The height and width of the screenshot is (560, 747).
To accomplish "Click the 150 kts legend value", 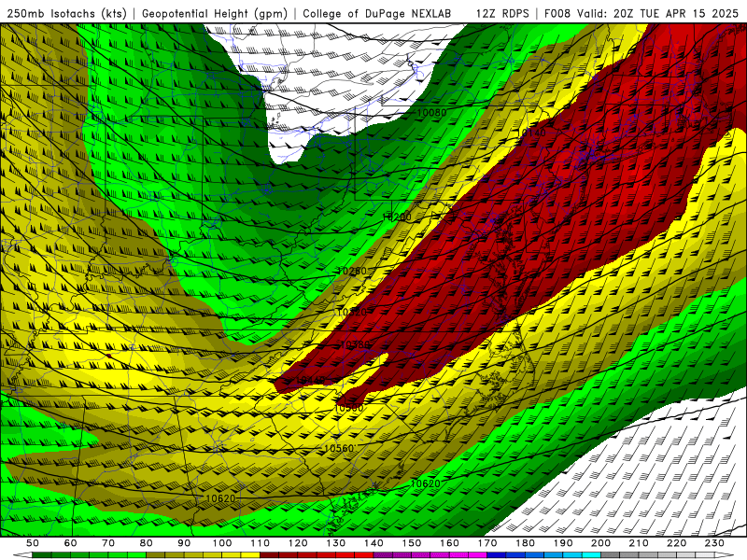I will (412, 543).
